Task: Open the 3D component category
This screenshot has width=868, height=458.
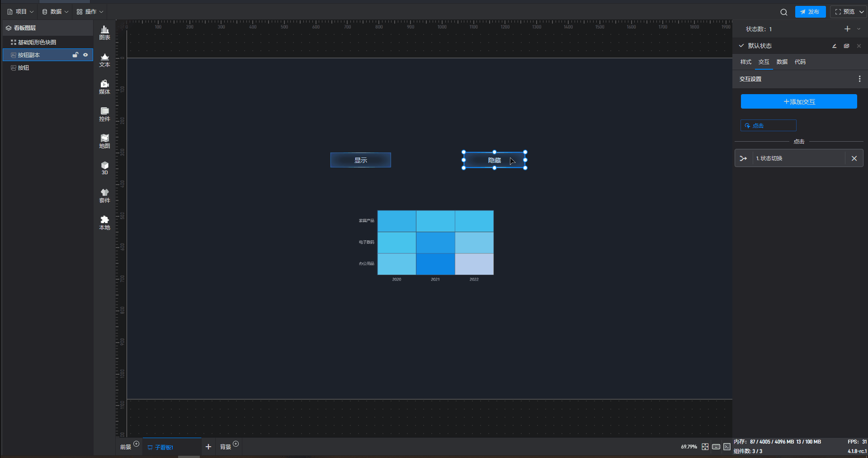Action: coord(104,168)
